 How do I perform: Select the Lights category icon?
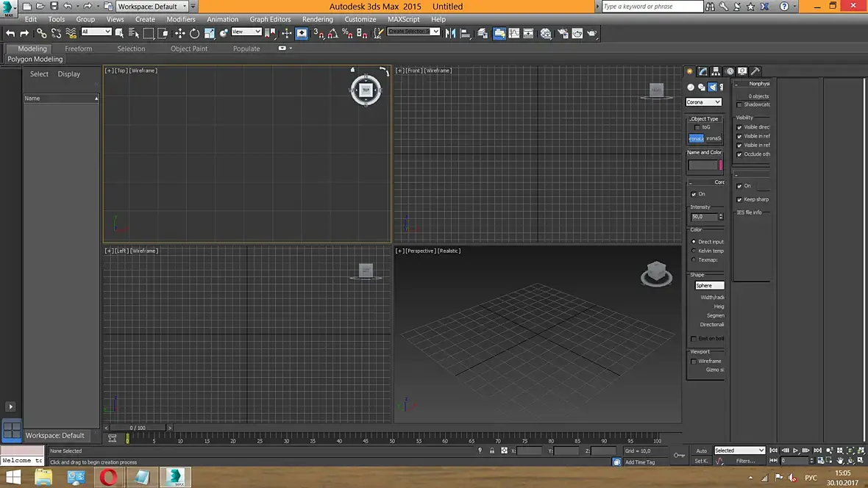(x=713, y=87)
